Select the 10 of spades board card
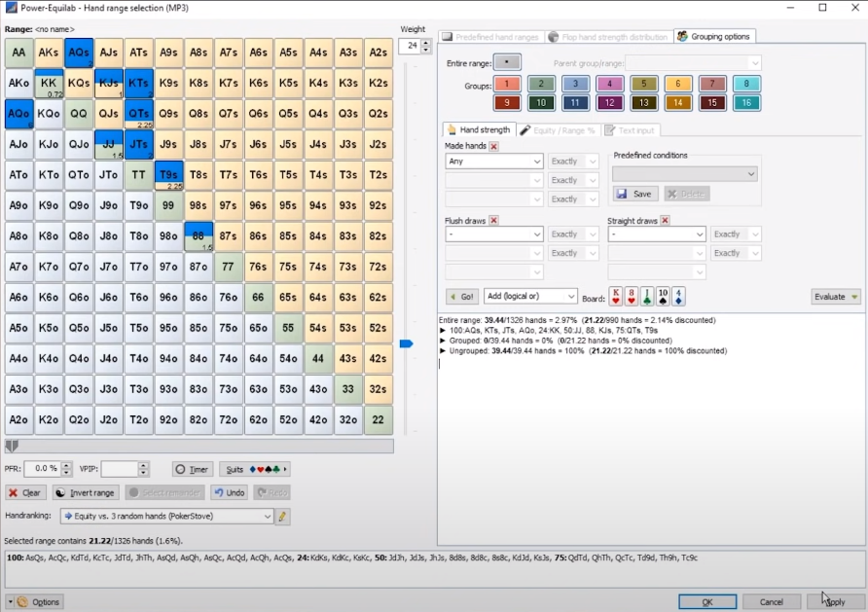Screen dimensions: 868x612 [x=663, y=297]
